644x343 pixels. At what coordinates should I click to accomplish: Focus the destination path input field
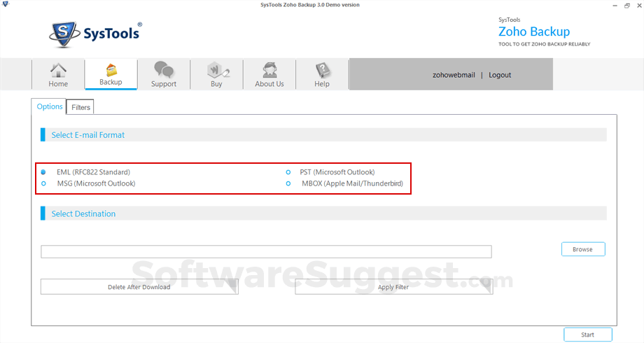coord(266,251)
